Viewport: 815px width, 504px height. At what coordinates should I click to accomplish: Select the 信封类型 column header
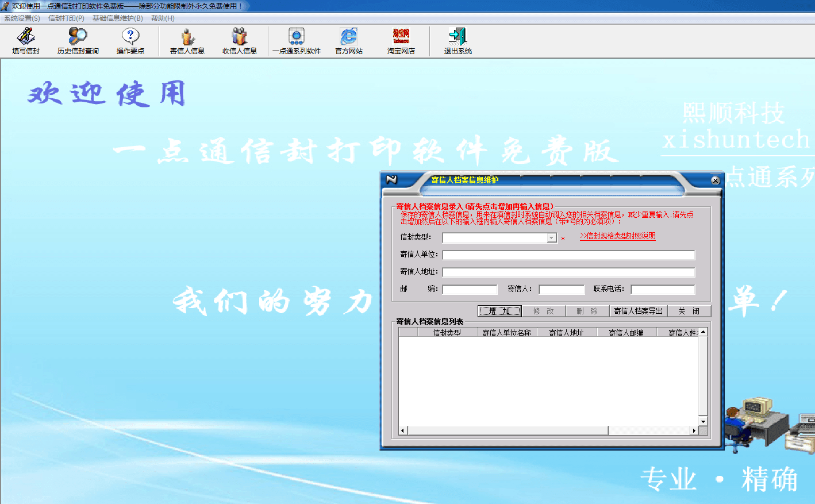[447, 332]
